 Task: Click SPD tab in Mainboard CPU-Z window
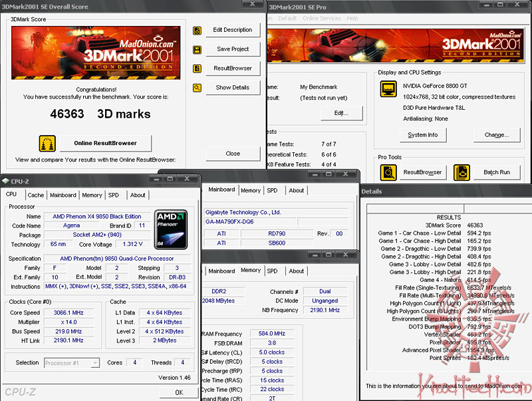point(272,191)
